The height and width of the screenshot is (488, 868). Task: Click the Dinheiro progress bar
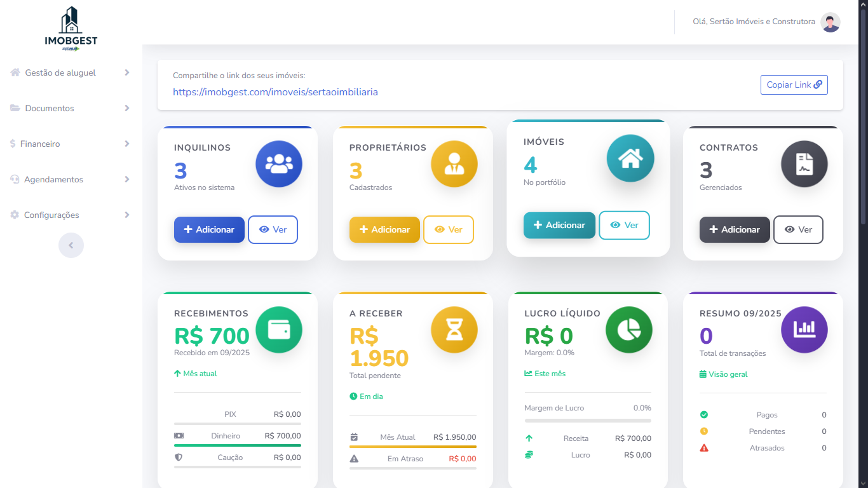[x=238, y=445]
